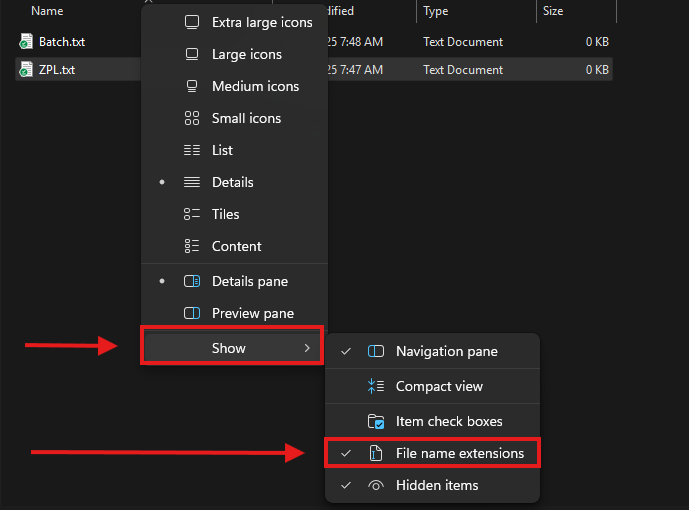The image size is (689, 510).
Task: Uncheck the Navigation pane option
Action: tap(446, 351)
